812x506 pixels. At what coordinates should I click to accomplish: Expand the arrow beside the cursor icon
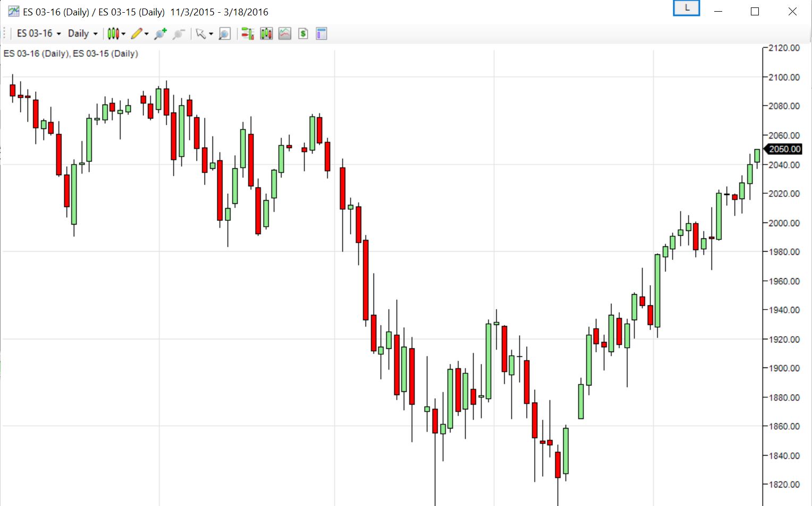(x=211, y=34)
